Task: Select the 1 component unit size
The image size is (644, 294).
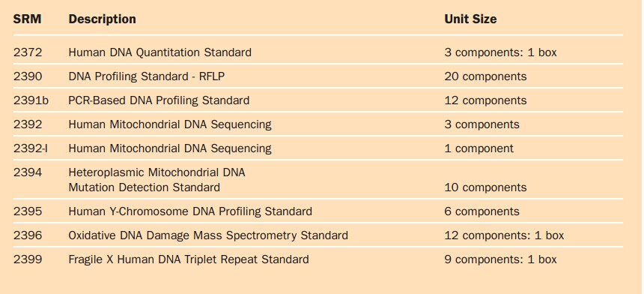Action: [479, 148]
